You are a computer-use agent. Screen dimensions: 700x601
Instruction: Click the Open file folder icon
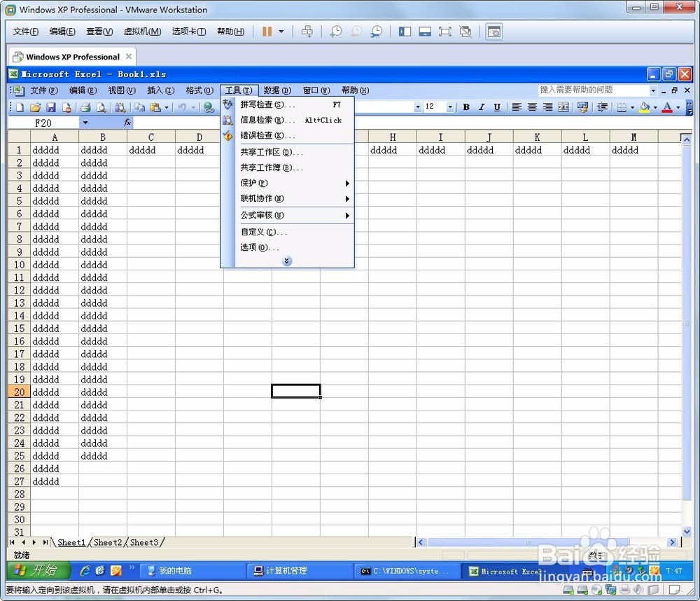pos(35,107)
